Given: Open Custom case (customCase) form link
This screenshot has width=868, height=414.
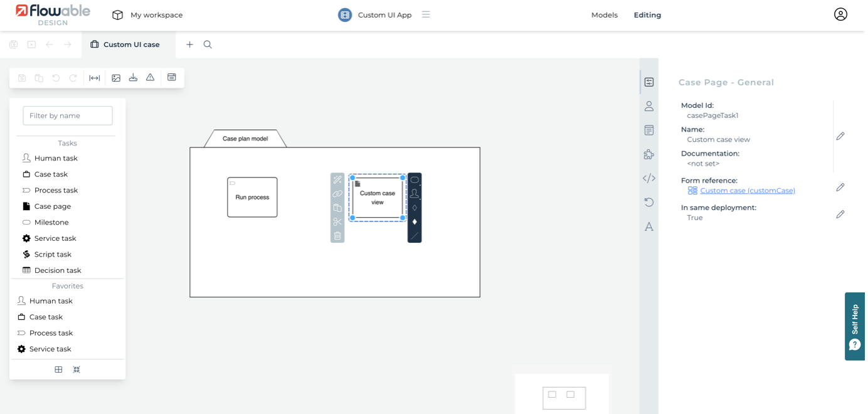Looking at the screenshot, I should pos(747,191).
